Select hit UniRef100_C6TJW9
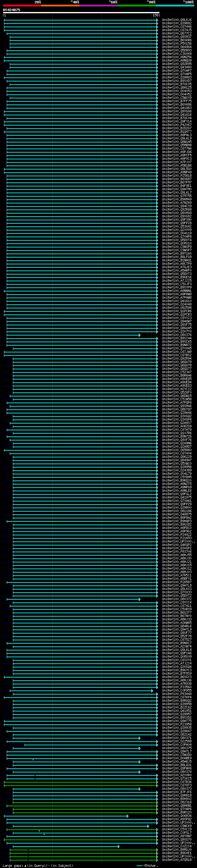197x868 pixels. click(x=176, y=351)
